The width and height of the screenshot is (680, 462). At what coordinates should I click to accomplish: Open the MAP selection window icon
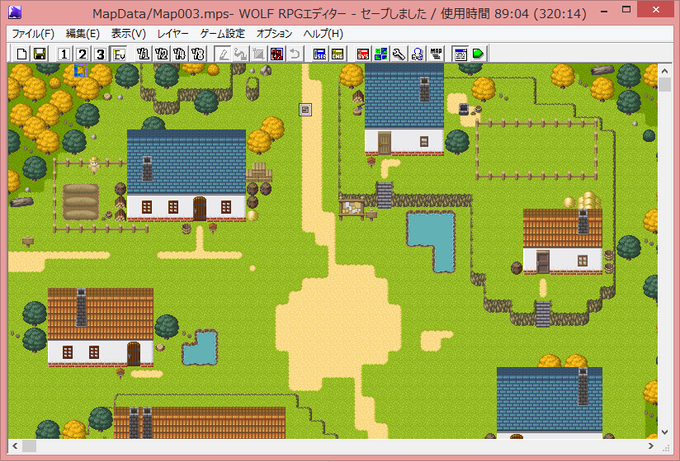pos(436,54)
